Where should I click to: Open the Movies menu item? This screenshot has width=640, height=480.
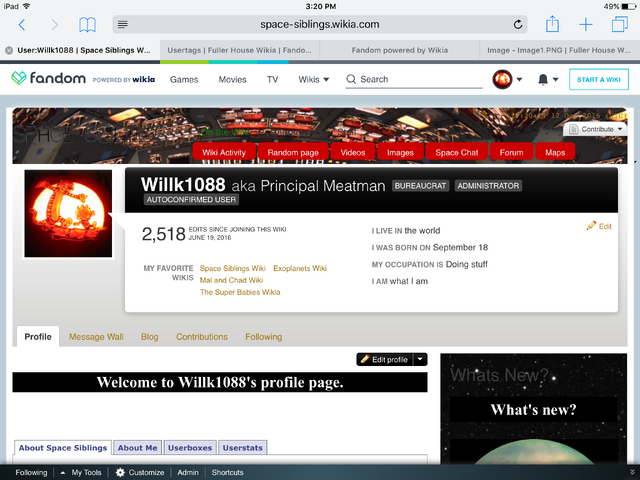[232, 80]
